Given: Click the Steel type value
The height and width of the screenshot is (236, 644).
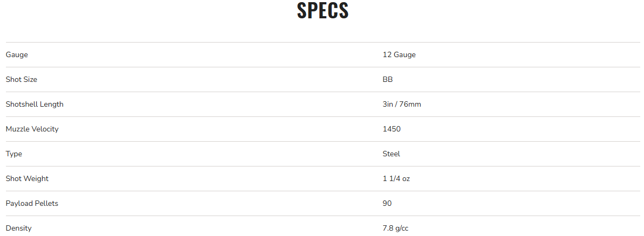Looking at the screenshot, I should click(392, 154).
